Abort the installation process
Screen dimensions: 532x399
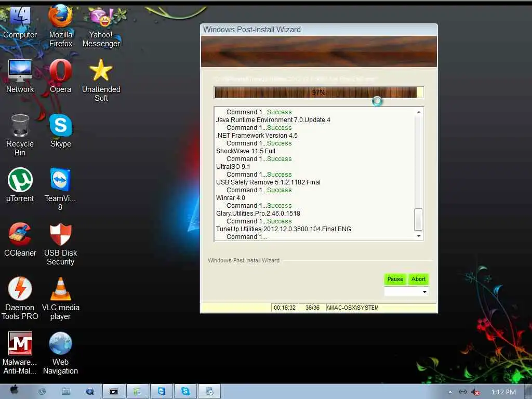point(418,279)
